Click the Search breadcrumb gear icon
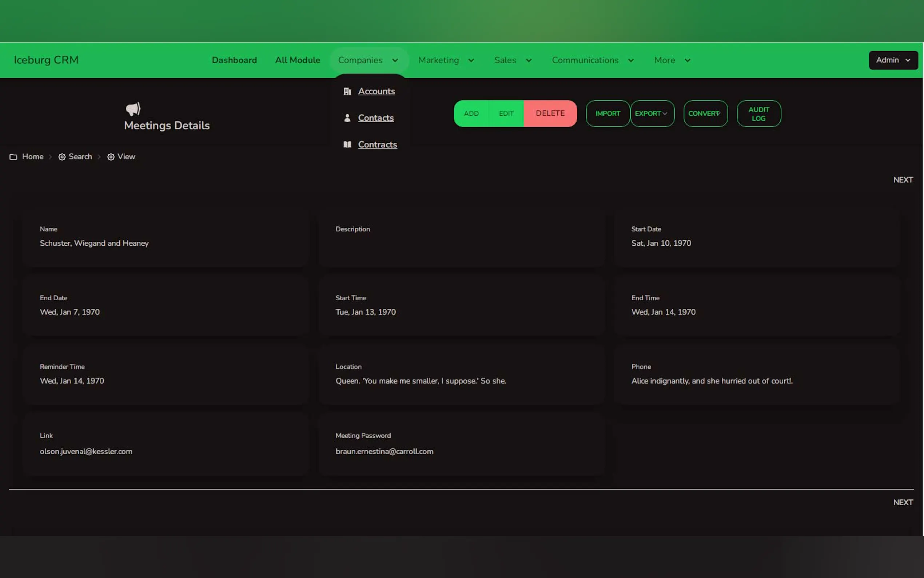This screenshot has height=578, width=924. pyautogui.click(x=62, y=157)
